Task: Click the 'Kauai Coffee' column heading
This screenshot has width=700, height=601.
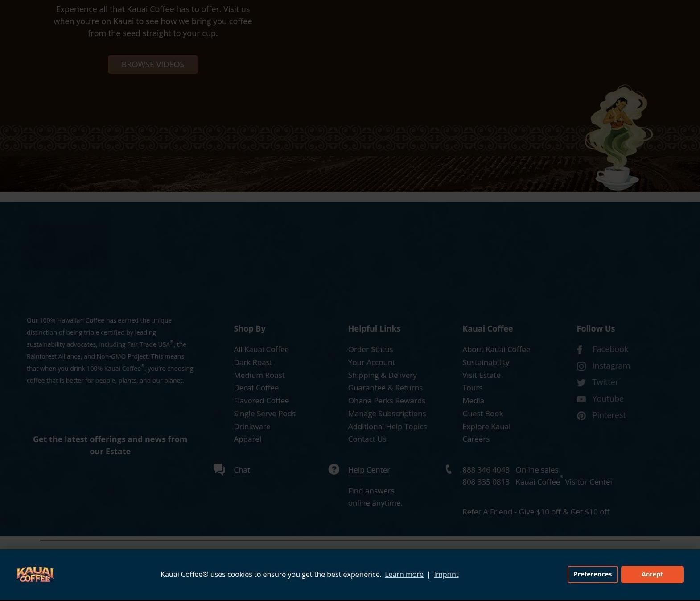Action: [488, 329]
